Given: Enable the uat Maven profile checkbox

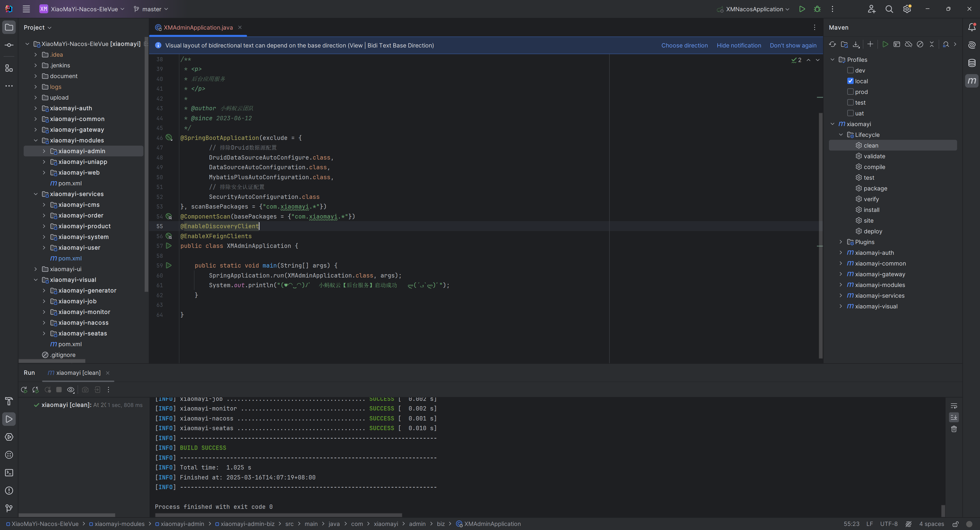Looking at the screenshot, I should (850, 113).
